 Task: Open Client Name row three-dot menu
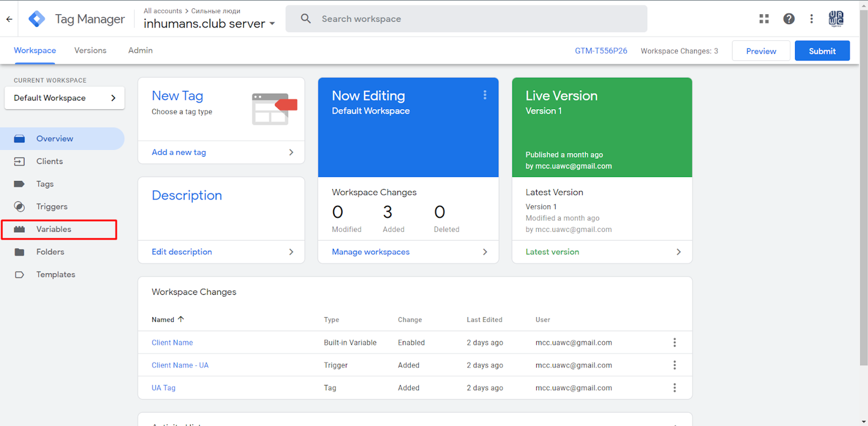674,343
